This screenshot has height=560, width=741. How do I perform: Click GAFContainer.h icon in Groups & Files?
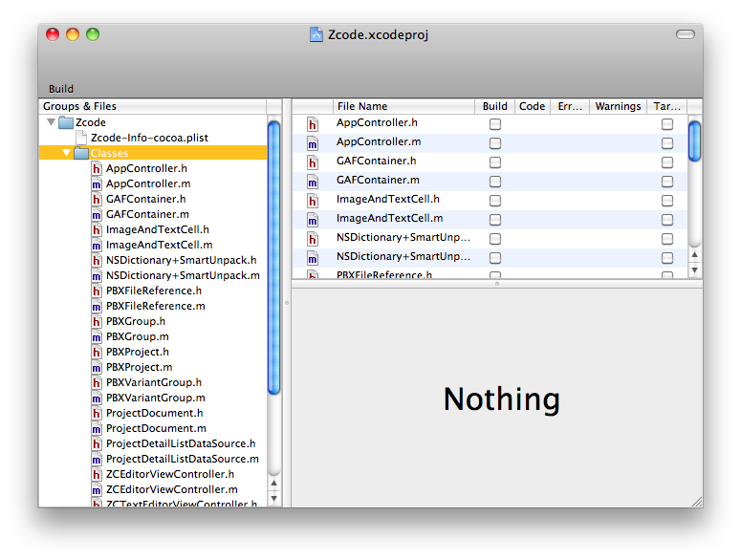[97, 200]
